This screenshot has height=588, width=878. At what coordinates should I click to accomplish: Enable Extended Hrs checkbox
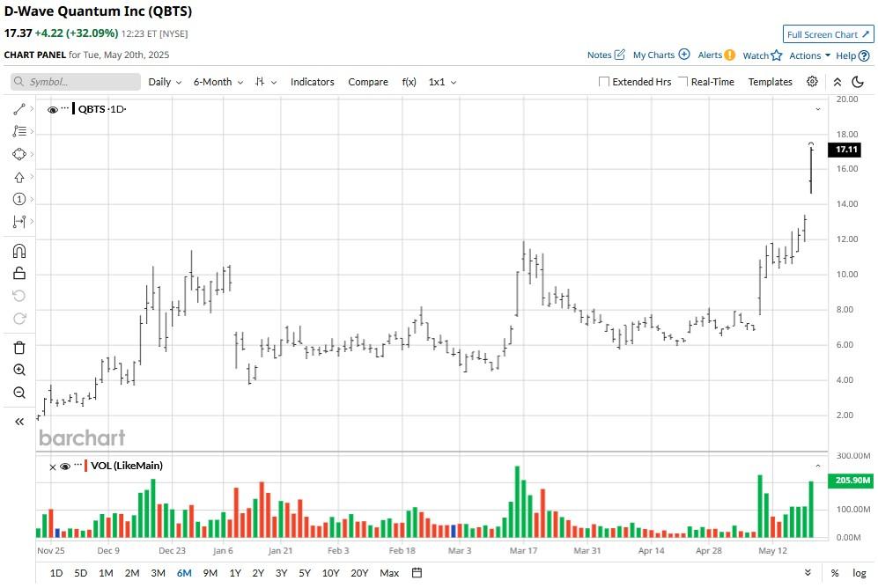(603, 82)
